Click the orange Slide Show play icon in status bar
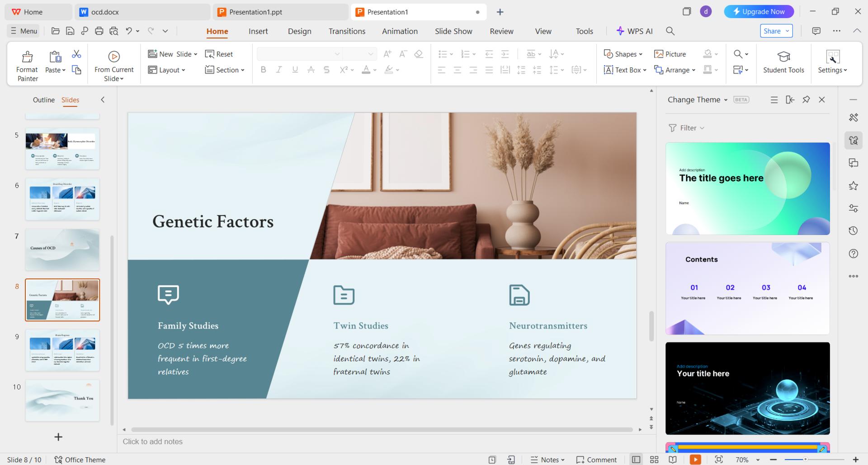The width and height of the screenshot is (868, 465). [x=695, y=459]
